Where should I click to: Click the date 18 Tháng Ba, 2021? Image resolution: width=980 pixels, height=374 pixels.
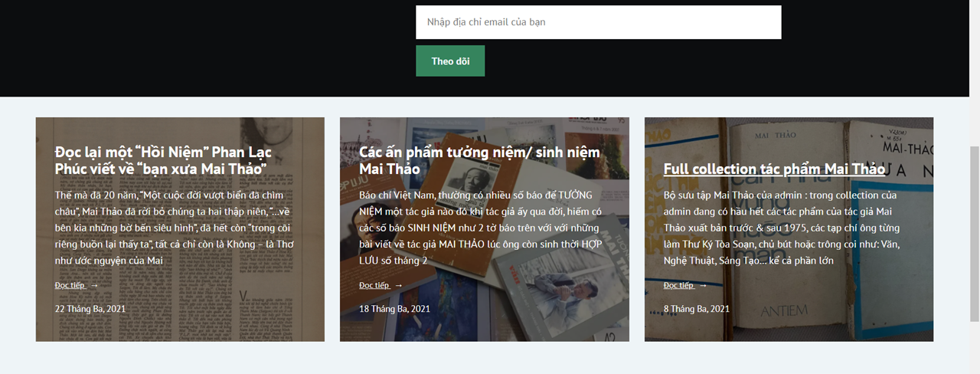(x=394, y=309)
